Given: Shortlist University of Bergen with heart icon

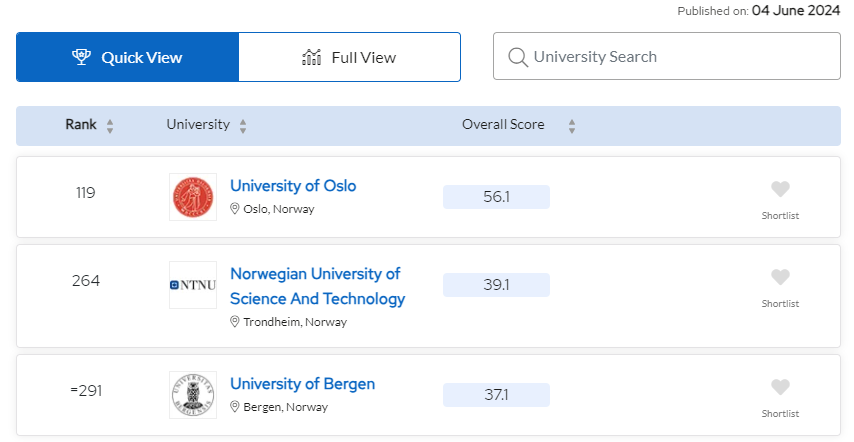Looking at the screenshot, I should pos(780,388).
